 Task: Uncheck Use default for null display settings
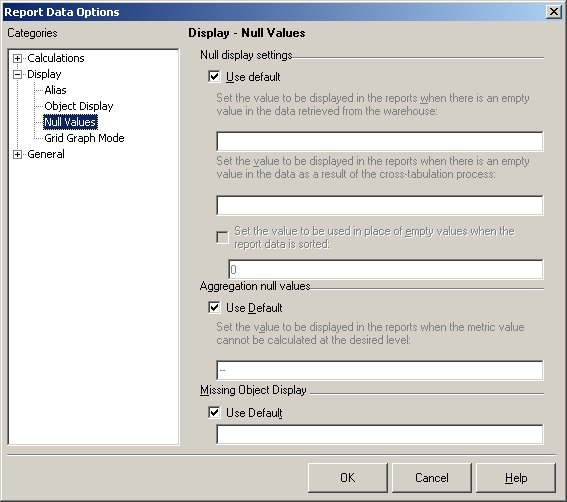[x=214, y=77]
